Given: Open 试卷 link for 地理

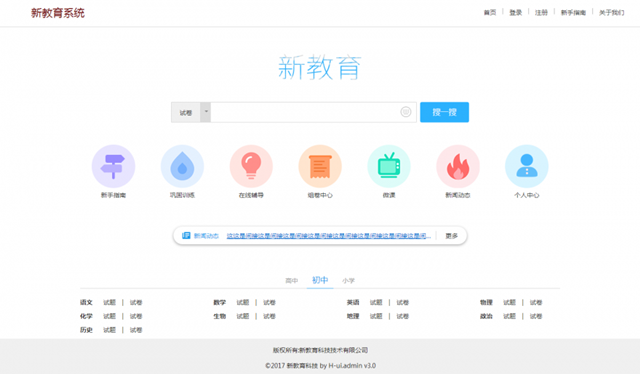Looking at the screenshot, I should pyautogui.click(x=402, y=316).
